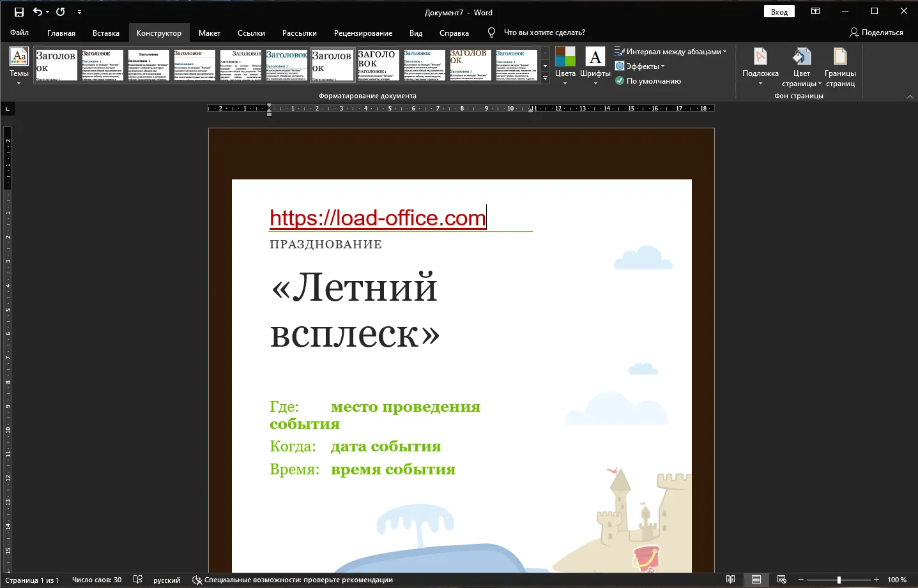Image resolution: width=918 pixels, height=588 pixels.
Task: Collapse the ribbon with the chevron
Action: [910, 96]
